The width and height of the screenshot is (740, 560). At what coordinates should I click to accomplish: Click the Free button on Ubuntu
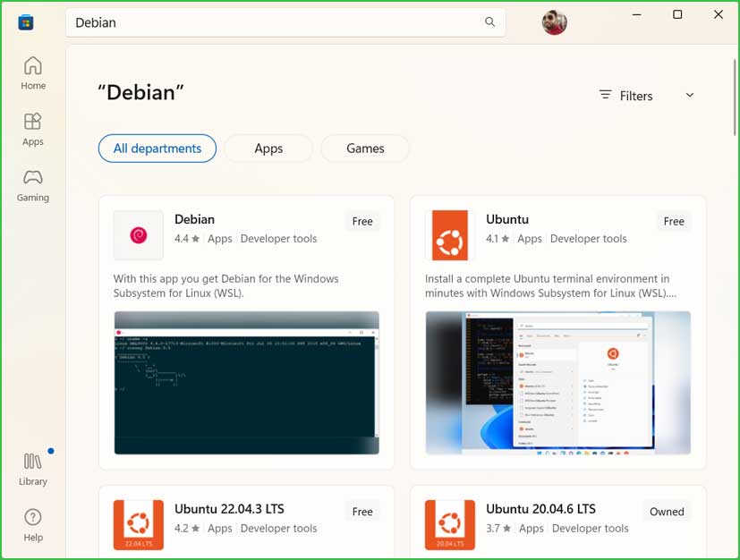tap(674, 221)
